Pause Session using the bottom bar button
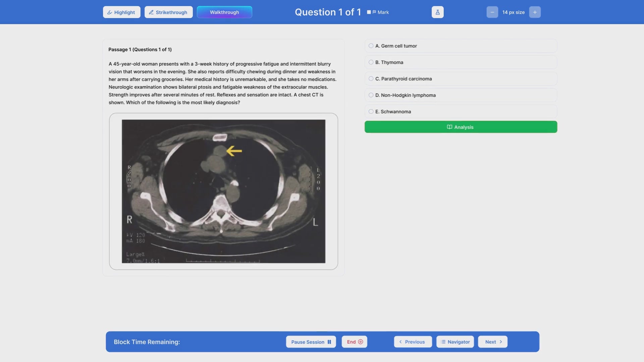 click(x=311, y=342)
